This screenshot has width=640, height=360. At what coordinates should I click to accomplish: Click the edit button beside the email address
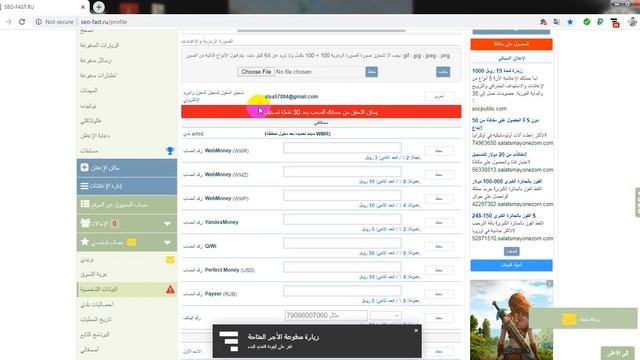click(x=439, y=96)
